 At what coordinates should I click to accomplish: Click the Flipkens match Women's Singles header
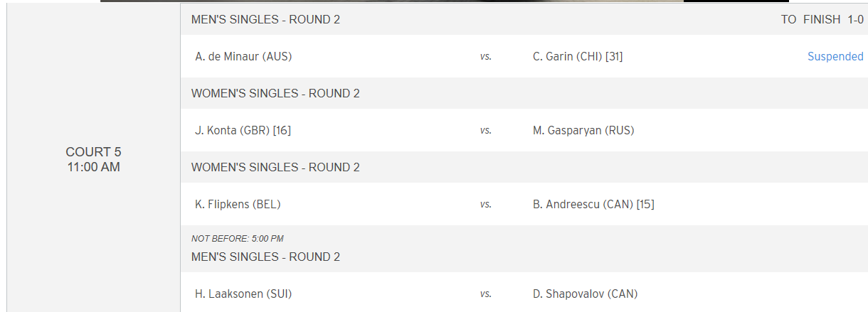click(275, 168)
